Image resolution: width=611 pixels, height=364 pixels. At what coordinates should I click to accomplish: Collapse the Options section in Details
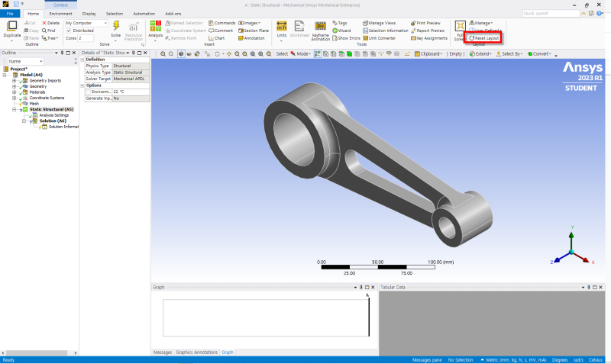(82, 85)
